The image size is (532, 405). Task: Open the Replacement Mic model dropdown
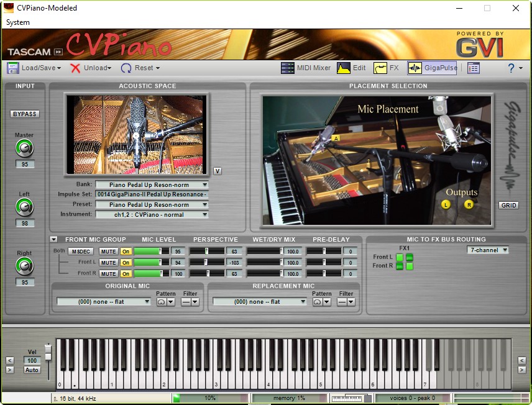coord(260,301)
